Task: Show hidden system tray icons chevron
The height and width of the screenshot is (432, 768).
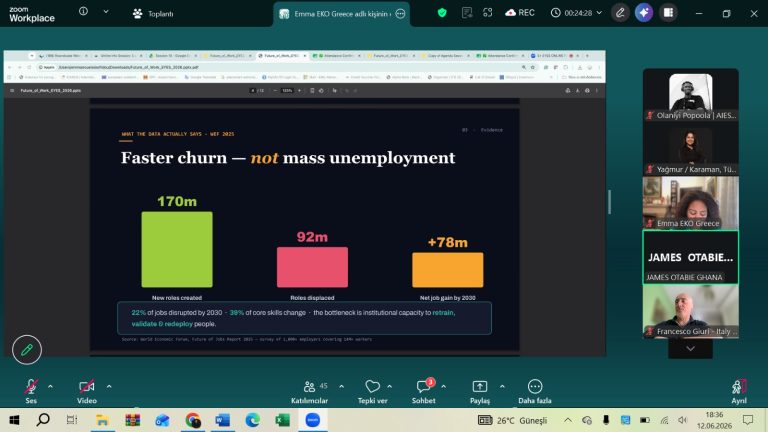Action: (x=568, y=420)
